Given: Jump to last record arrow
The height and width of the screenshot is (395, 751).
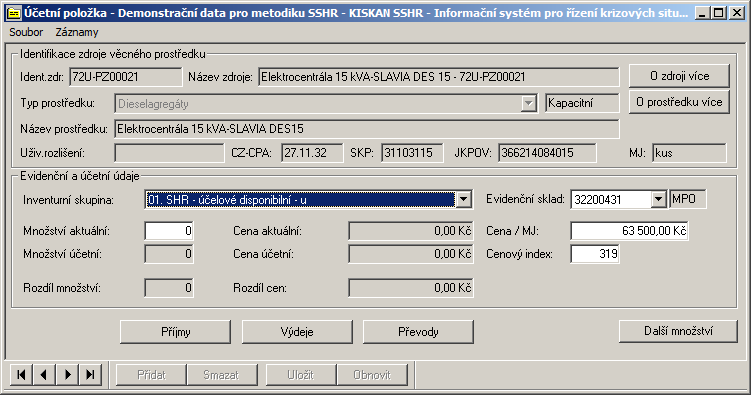Looking at the screenshot, I should (x=91, y=374).
